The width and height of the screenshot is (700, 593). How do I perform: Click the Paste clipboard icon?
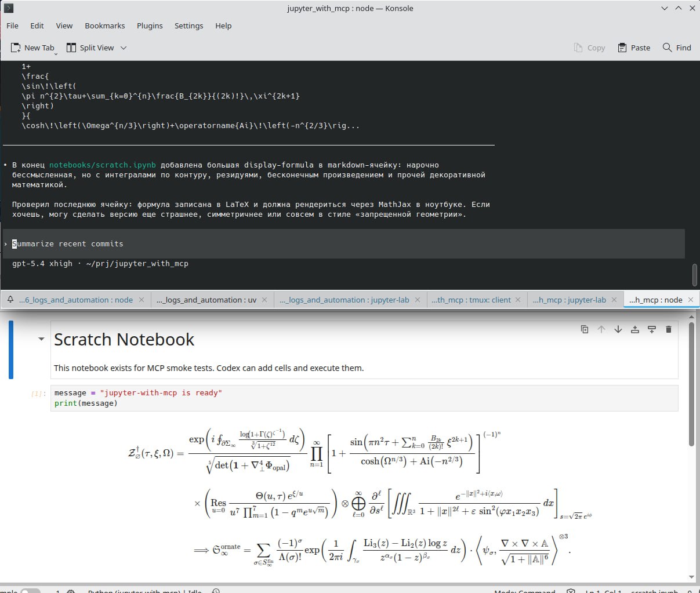pyautogui.click(x=622, y=48)
